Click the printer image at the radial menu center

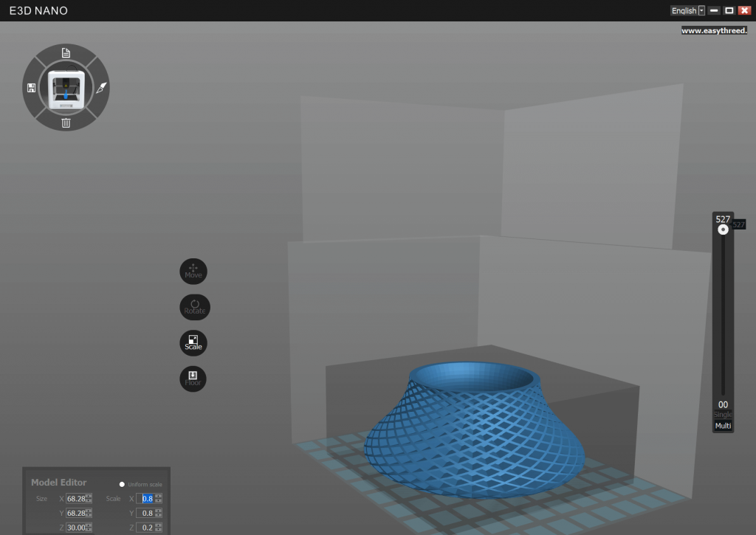click(65, 86)
